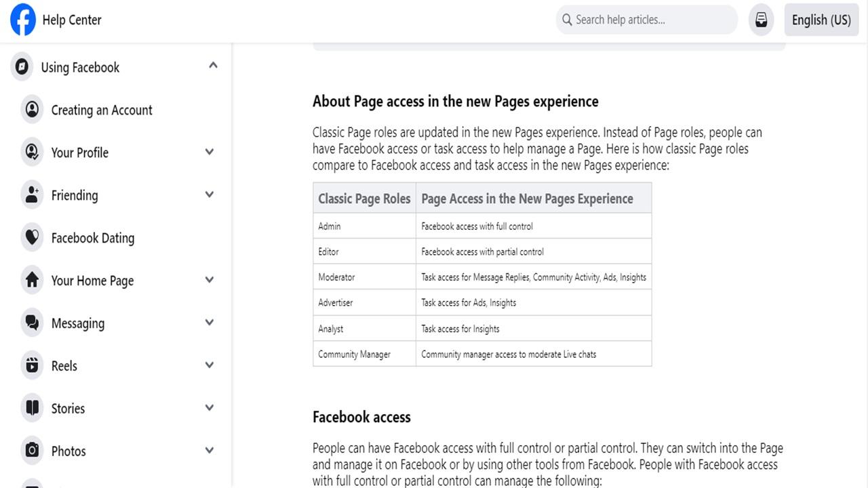Click the Messaging chat bubbles icon
This screenshot has height=488, width=868.
pyautogui.click(x=32, y=323)
